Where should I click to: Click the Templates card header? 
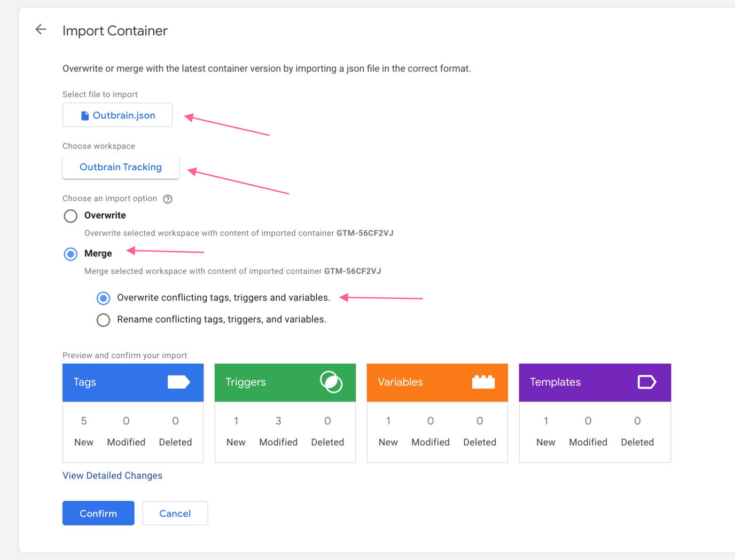[x=595, y=382]
